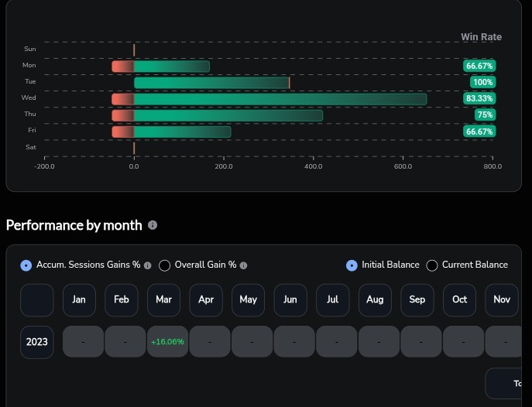The image size is (532, 407).
Task: Click the Nov month header
Action: 502,300
